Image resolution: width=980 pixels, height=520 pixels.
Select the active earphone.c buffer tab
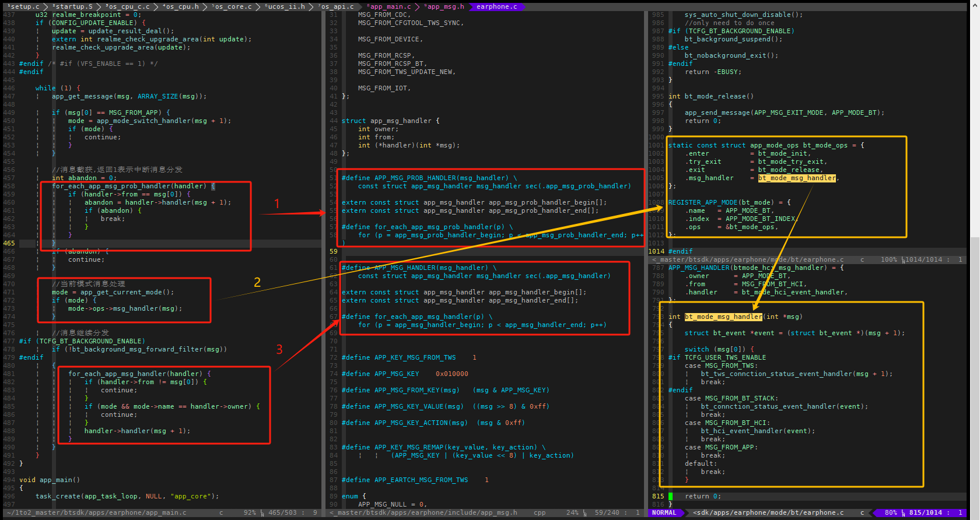point(496,6)
